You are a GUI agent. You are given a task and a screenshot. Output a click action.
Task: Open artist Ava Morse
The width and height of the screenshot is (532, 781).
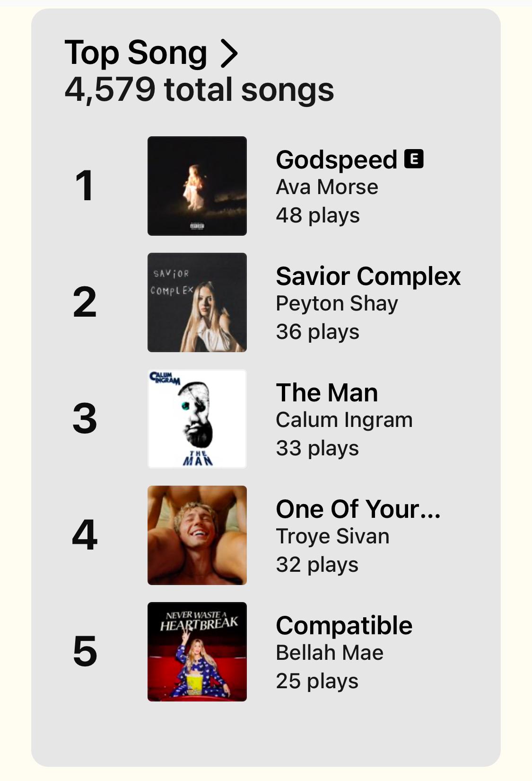pos(327,187)
